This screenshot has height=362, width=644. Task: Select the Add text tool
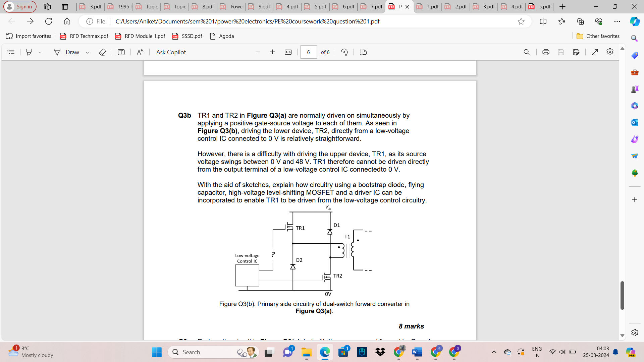point(121,52)
